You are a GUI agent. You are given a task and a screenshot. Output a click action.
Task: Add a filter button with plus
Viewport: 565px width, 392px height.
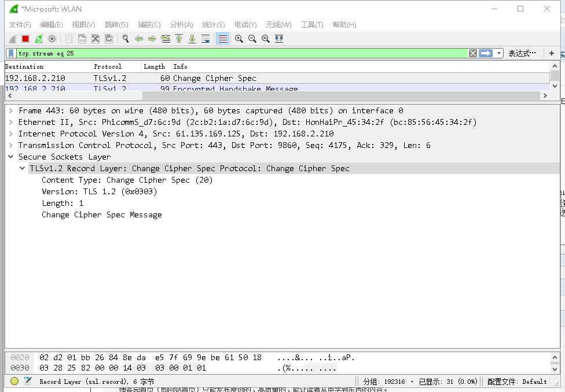[x=551, y=53]
